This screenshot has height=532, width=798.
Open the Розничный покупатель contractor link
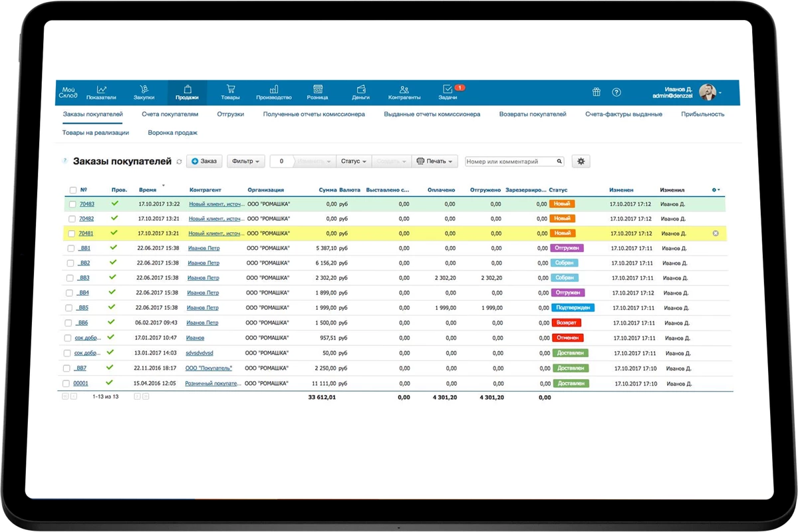coord(213,384)
